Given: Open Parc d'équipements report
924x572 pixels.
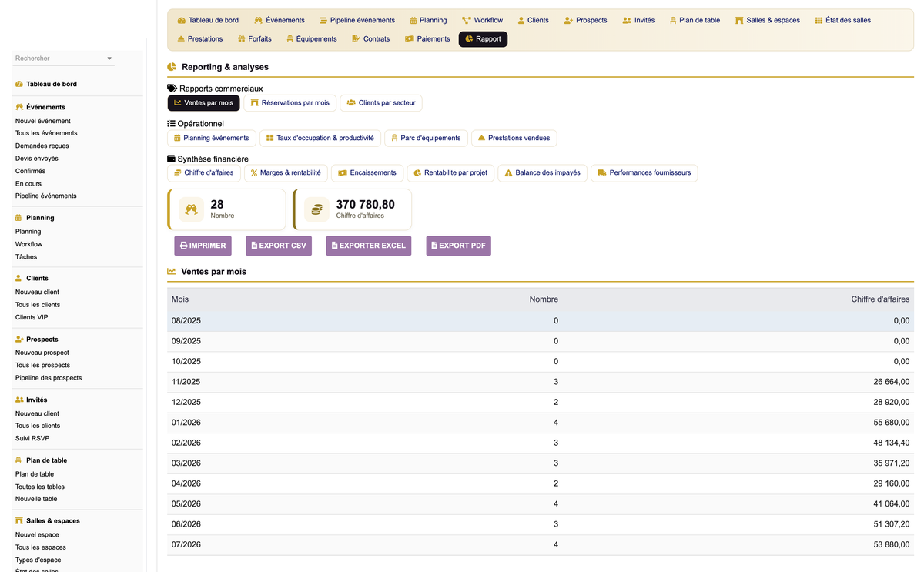Looking at the screenshot, I should tap(426, 138).
